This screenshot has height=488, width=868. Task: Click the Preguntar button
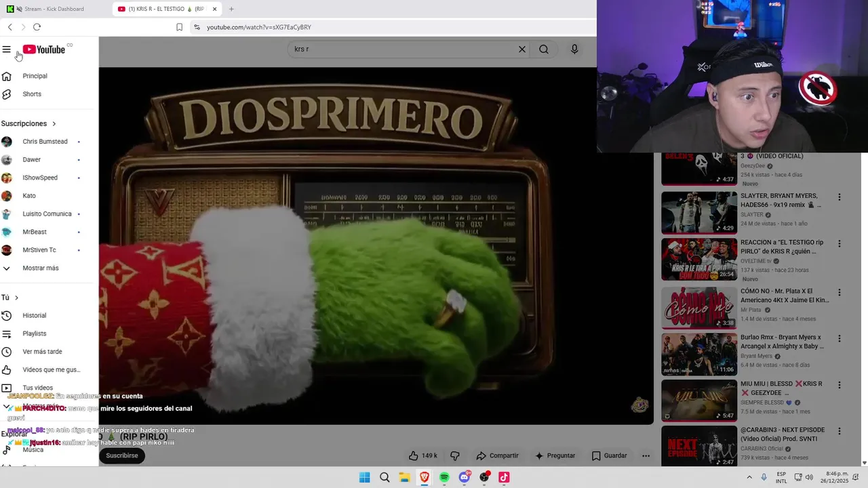(555, 455)
